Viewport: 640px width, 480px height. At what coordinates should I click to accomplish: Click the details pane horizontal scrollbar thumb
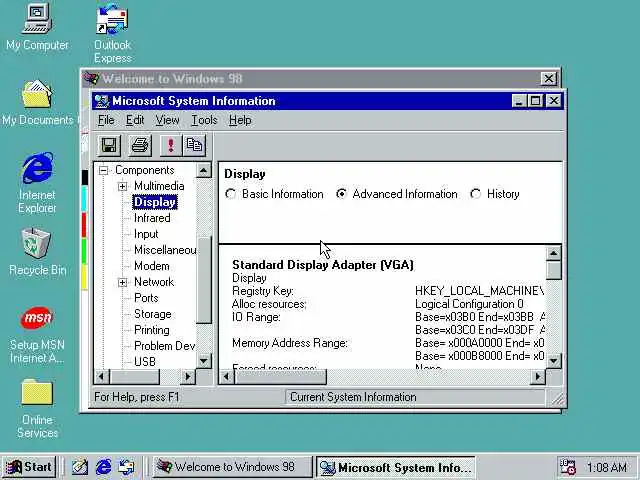click(x=280, y=376)
